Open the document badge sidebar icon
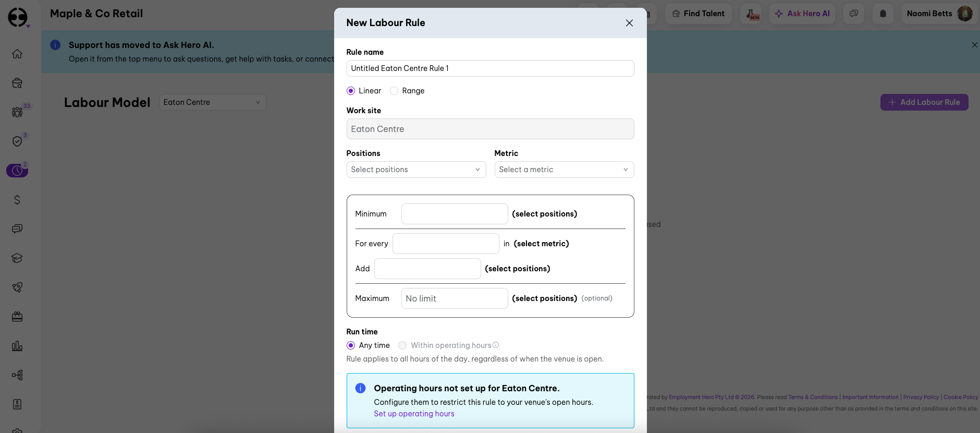 pyautogui.click(x=17, y=404)
